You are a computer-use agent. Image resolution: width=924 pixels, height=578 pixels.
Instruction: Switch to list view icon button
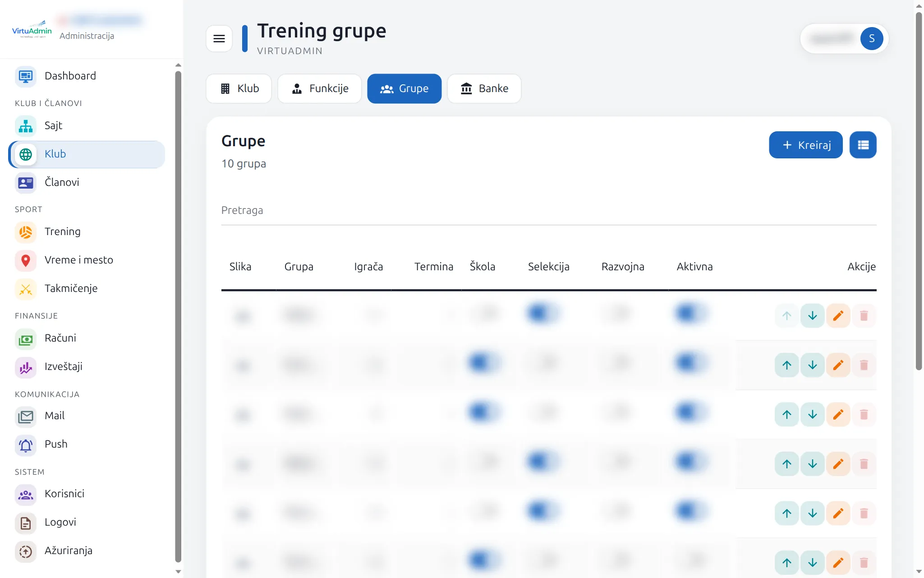pos(863,145)
